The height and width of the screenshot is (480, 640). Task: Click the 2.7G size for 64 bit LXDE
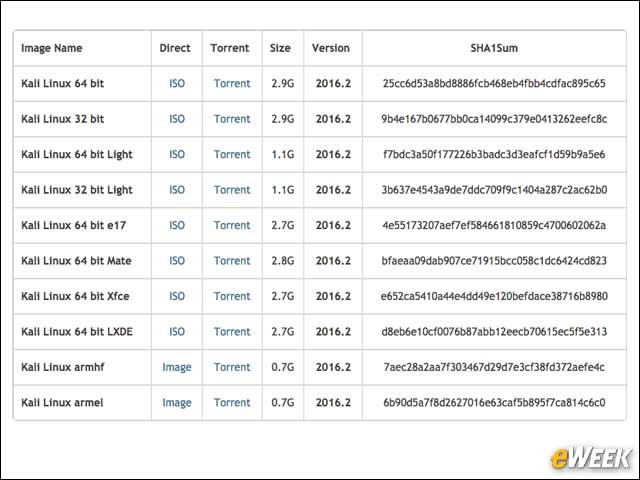(x=282, y=332)
